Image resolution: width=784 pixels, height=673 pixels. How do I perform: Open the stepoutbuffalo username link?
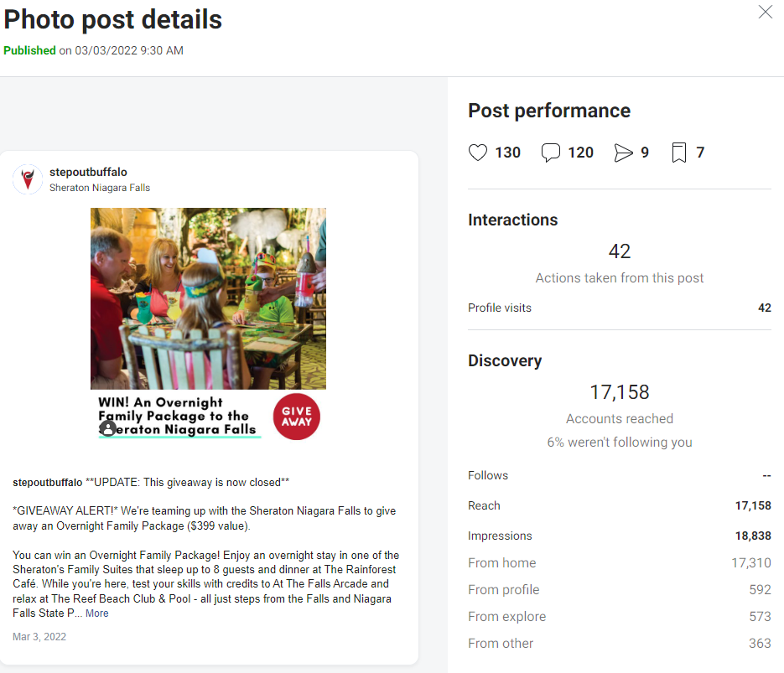point(88,172)
